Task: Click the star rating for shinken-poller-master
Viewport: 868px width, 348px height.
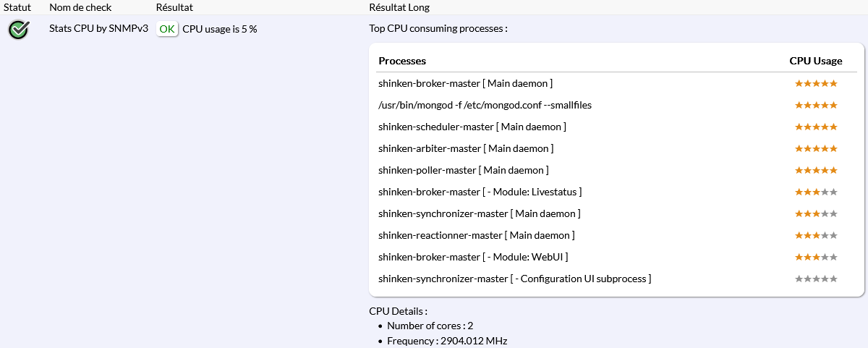Action: [x=816, y=170]
